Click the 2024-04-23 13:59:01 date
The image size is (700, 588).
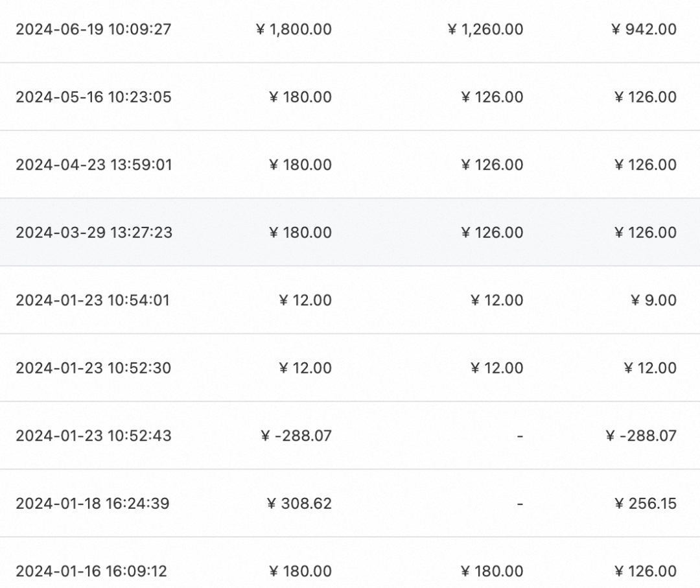pyautogui.click(x=94, y=165)
